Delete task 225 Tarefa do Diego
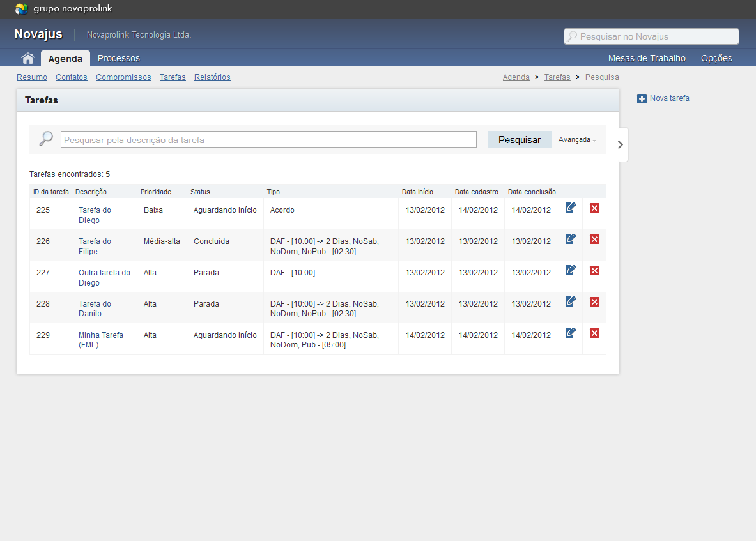The width and height of the screenshot is (756, 541). (x=594, y=208)
